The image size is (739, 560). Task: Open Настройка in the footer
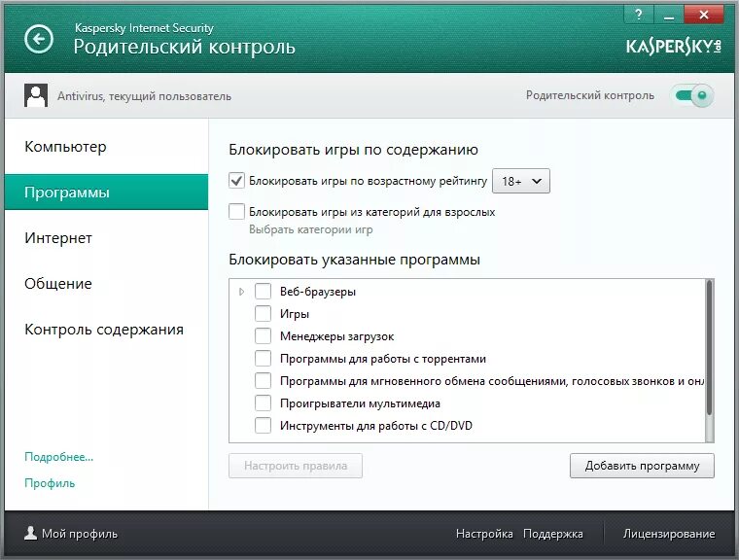pos(484,534)
